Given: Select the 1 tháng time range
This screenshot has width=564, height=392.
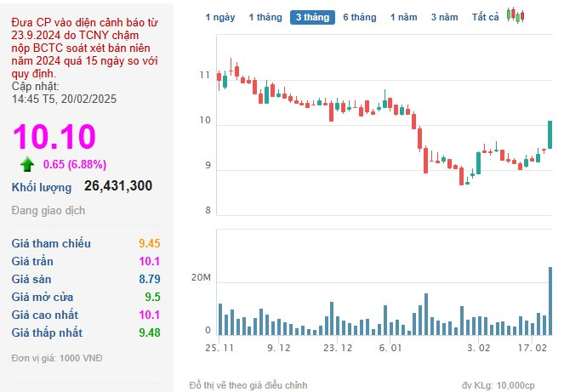Looking at the screenshot, I should [x=265, y=17].
